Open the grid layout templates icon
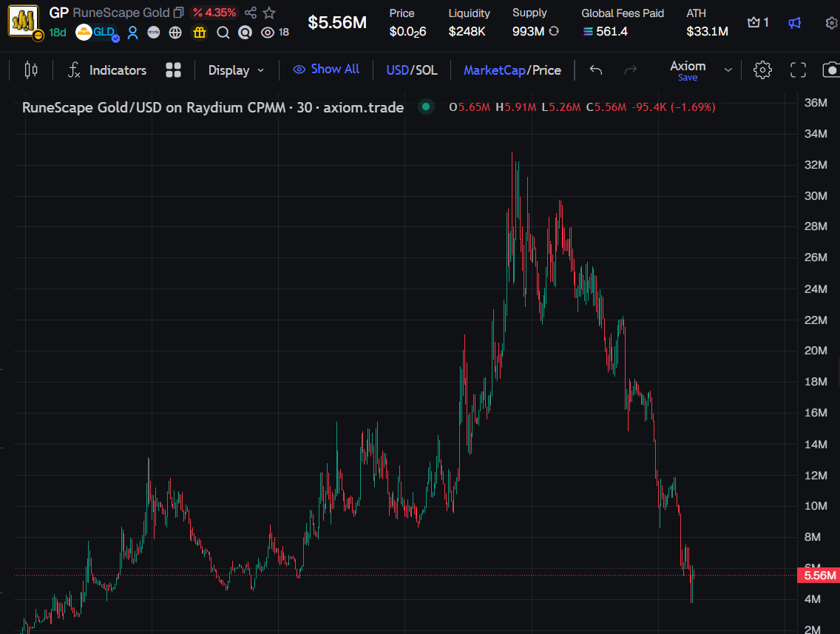Viewport: 840px width, 634px height. (x=173, y=70)
